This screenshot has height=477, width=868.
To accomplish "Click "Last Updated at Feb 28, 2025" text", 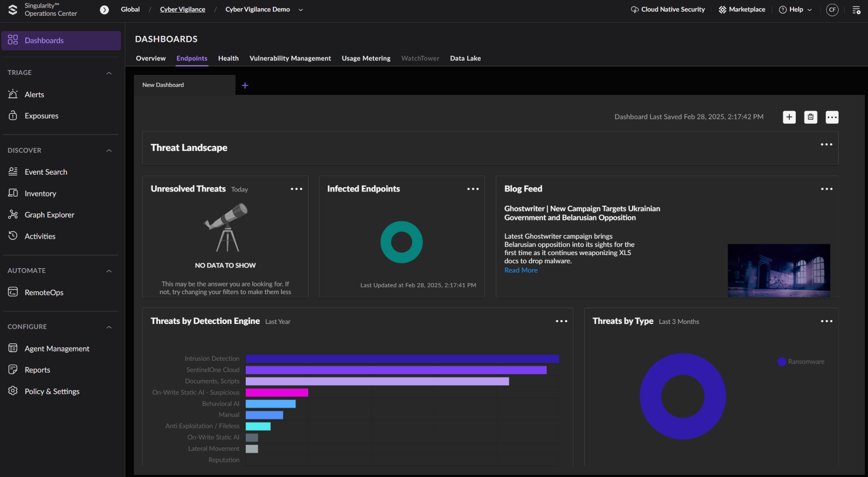I will (x=418, y=285).
